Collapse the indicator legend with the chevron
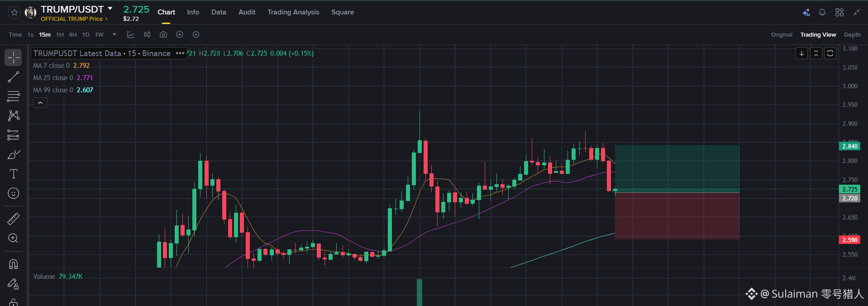The image size is (868, 306). 40,103
